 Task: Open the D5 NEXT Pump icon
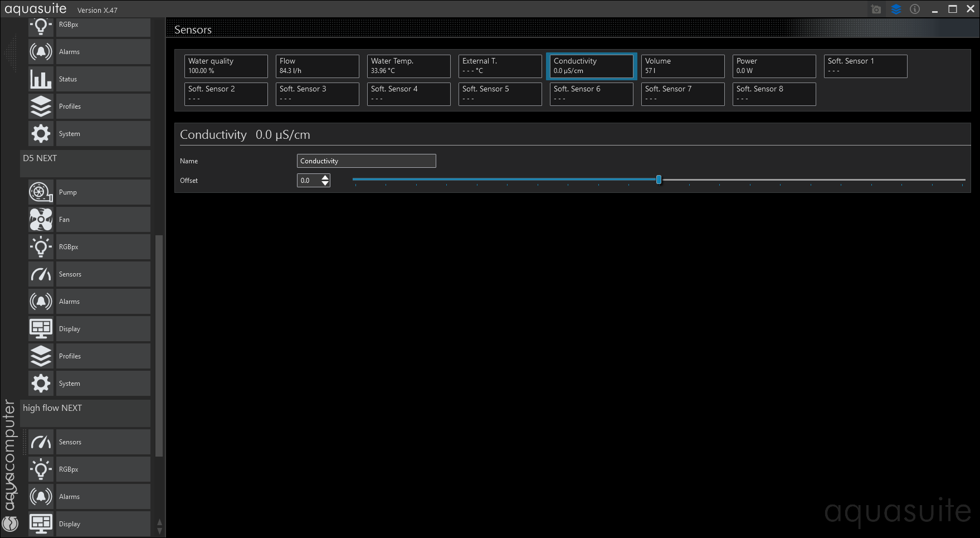pyautogui.click(x=41, y=192)
